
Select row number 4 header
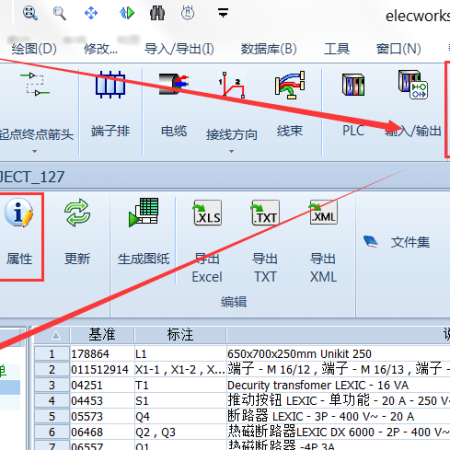point(52,401)
